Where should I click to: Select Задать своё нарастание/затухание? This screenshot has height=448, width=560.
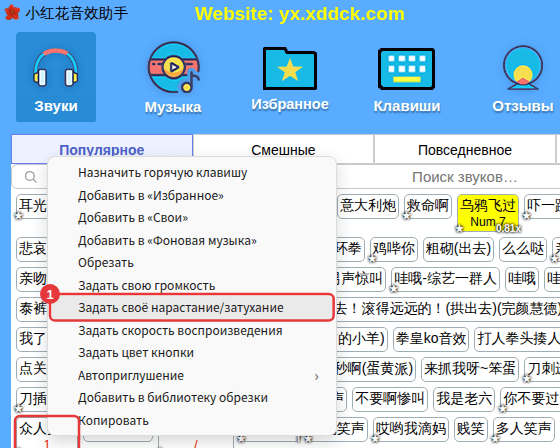[192, 307]
